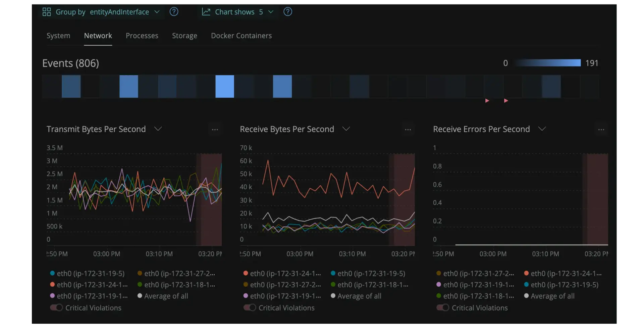Screen dimensions: 644x326
Task: Click the chart line icon beside Chart shows
Action: tap(206, 12)
